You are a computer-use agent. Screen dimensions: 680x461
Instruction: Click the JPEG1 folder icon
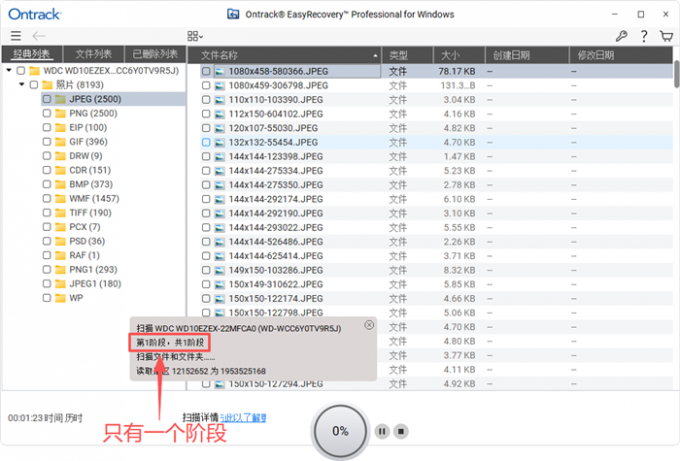[61, 284]
